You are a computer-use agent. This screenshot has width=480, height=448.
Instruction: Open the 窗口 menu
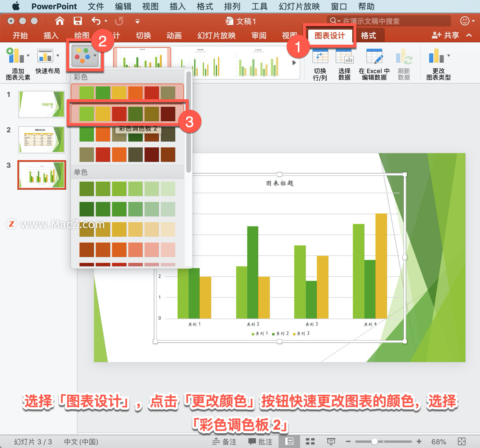tap(339, 6)
